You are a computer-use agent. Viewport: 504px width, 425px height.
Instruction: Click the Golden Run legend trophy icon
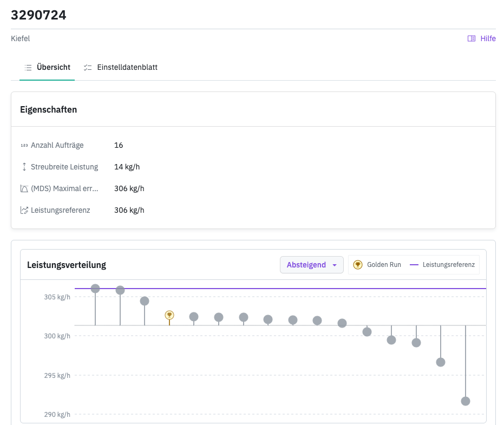point(357,265)
